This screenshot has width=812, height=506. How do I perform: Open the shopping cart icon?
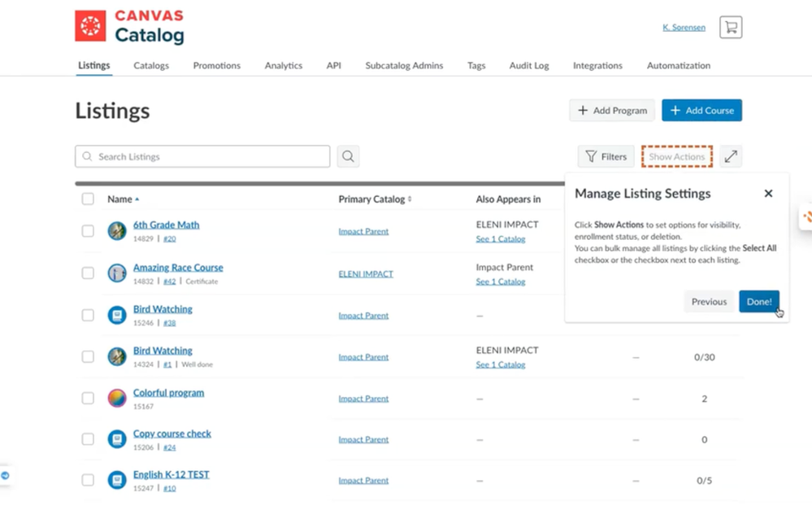[x=730, y=28]
